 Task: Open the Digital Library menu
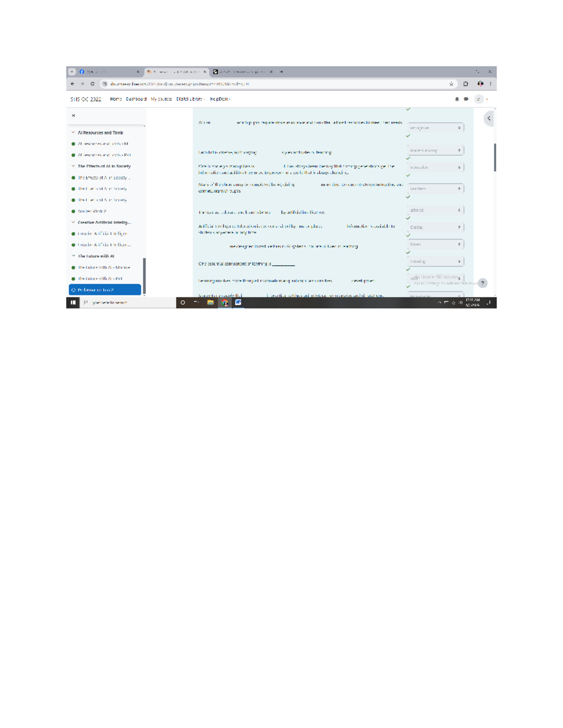pyautogui.click(x=190, y=99)
